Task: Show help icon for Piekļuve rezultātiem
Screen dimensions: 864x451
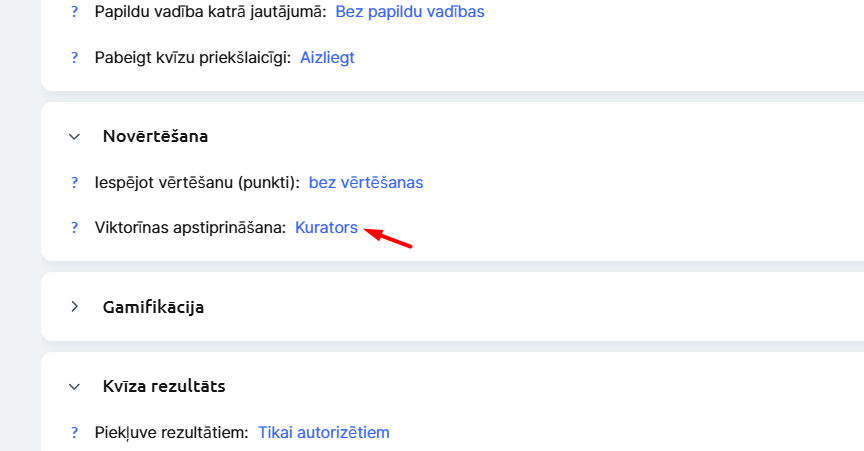Action: tap(74, 433)
